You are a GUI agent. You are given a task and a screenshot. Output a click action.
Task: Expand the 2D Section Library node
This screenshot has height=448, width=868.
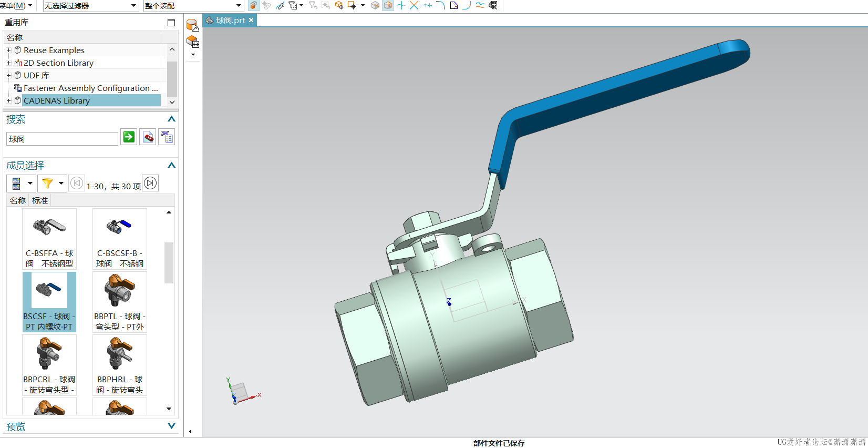click(x=8, y=63)
